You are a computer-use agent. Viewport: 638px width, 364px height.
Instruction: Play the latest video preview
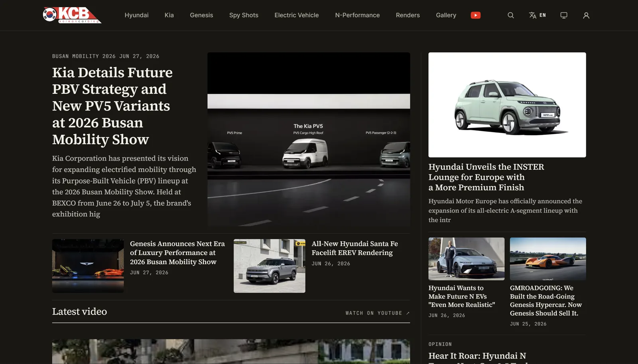231,352
